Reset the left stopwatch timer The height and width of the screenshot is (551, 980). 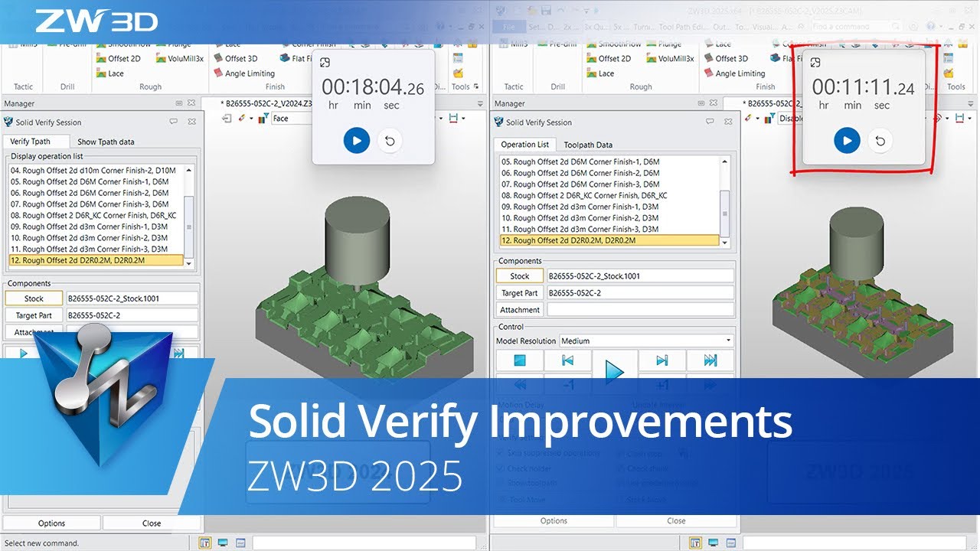click(390, 141)
